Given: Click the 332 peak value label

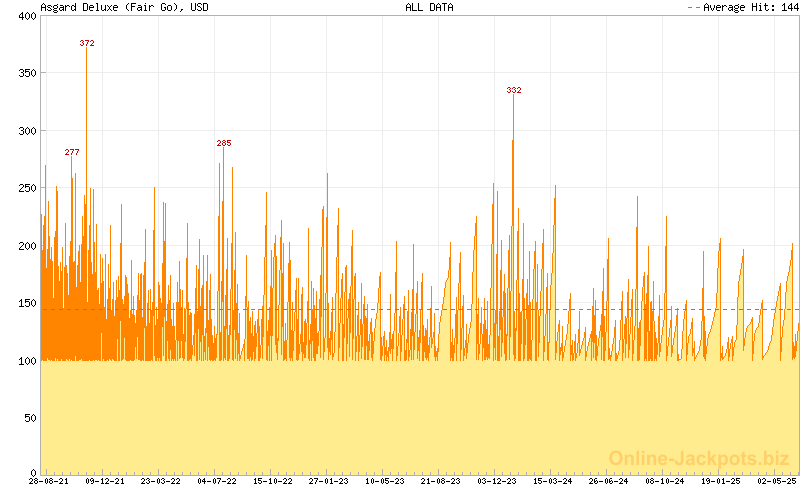Looking at the screenshot, I should [514, 91].
